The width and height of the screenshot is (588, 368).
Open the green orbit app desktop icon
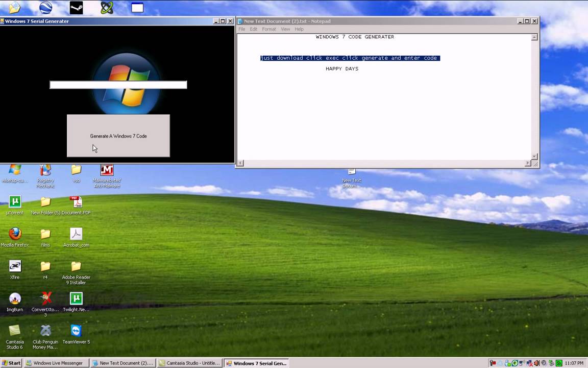pyautogui.click(x=107, y=8)
